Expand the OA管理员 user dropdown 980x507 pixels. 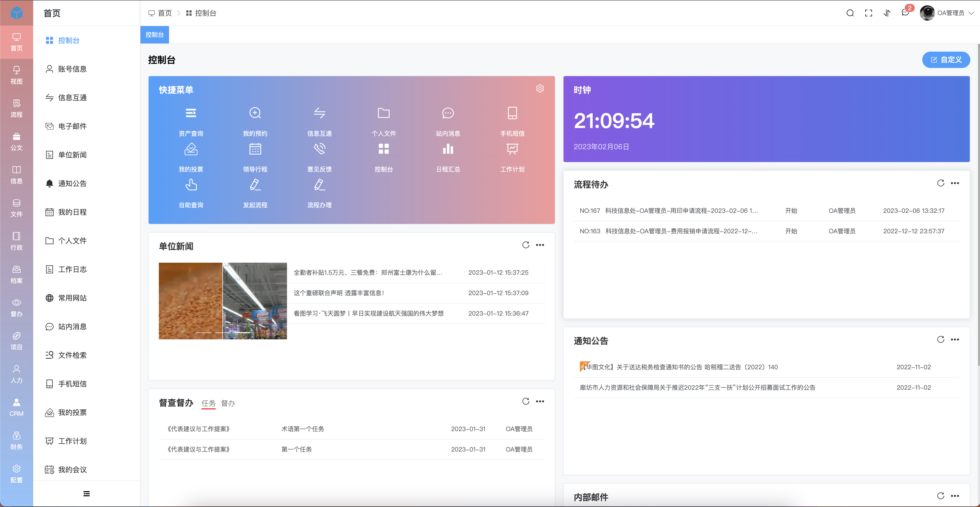tap(947, 13)
